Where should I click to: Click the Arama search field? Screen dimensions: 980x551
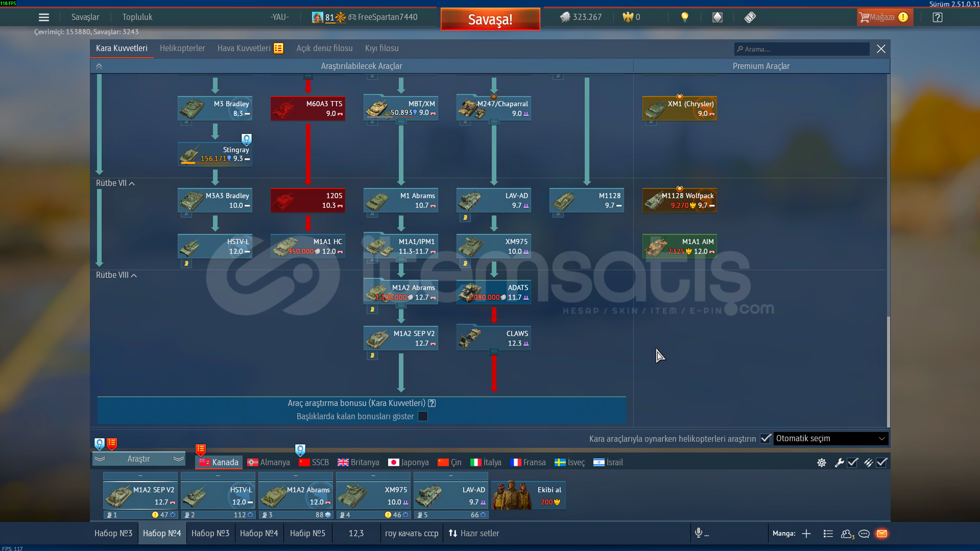[x=802, y=49]
